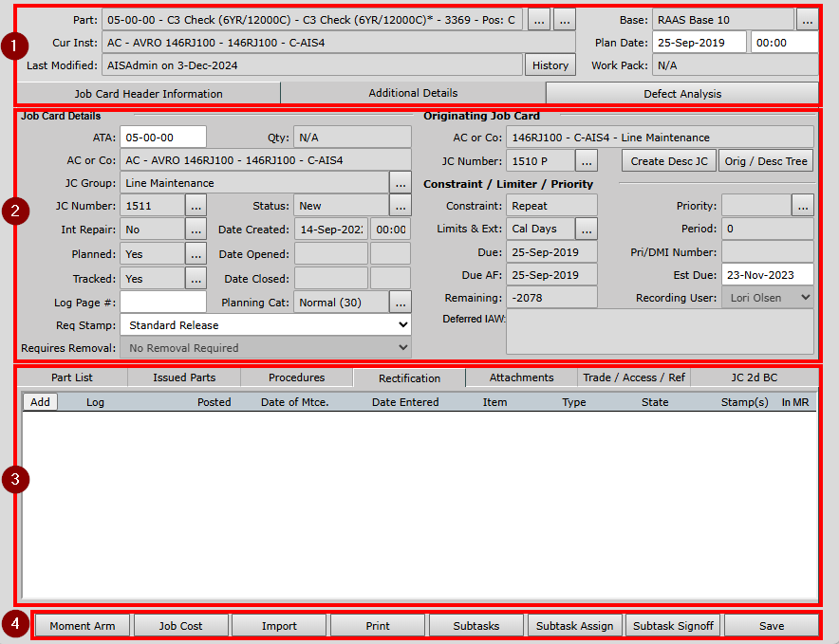Open Priority lookup ellipsis button
Image resolution: width=839 pixels, height=644 pixels.
[x=803, y=206]
